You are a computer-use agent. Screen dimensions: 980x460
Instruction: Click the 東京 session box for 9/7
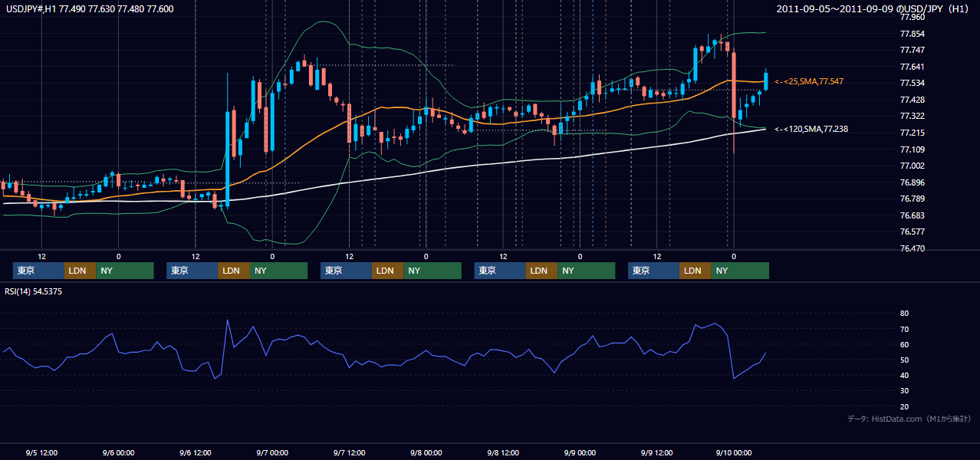(346, 271)
